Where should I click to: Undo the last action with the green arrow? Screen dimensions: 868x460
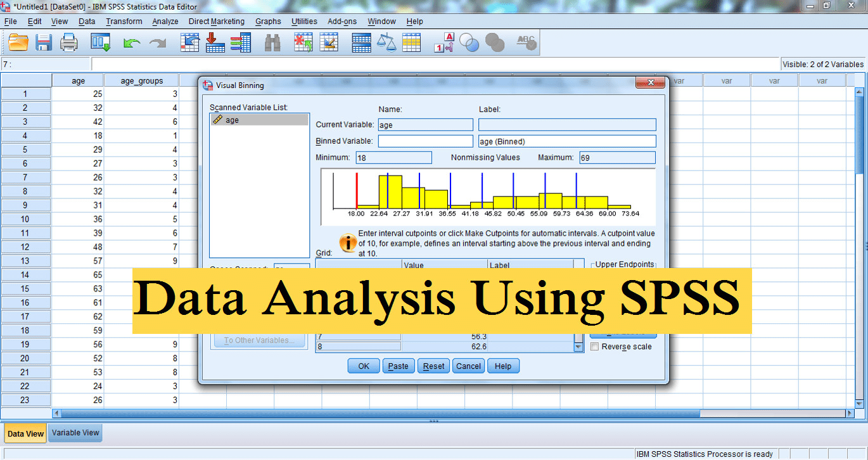(131, 43)
